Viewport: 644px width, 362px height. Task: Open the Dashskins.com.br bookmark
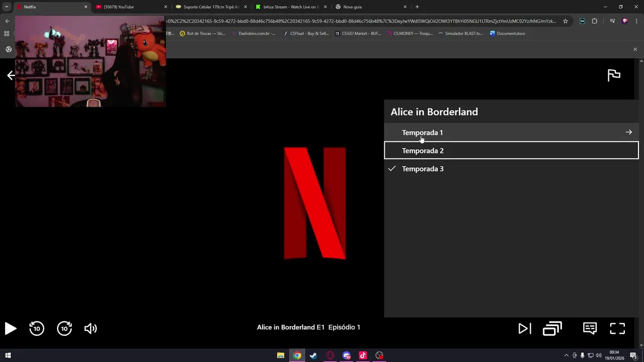pos(253,34)
